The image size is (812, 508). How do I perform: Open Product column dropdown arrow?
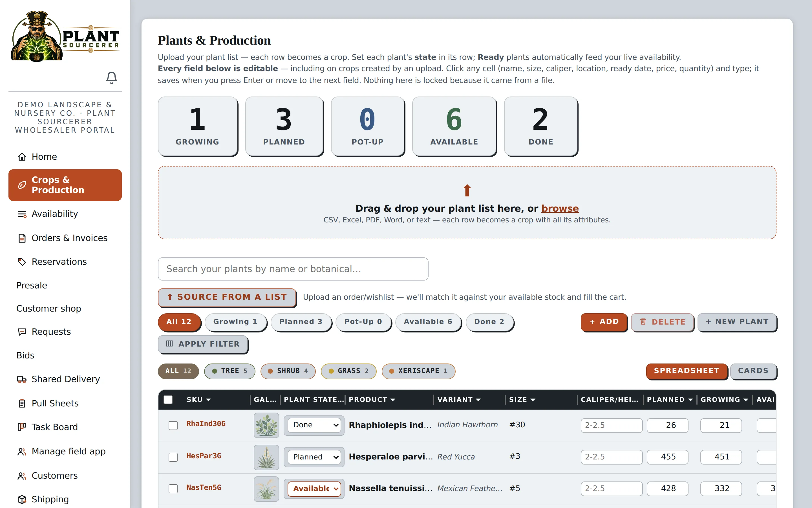(x=392, y=400)
